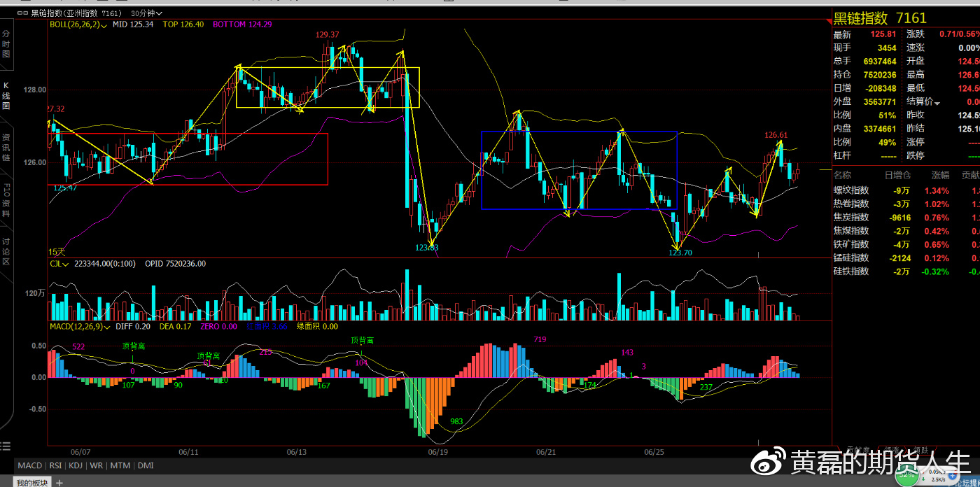Click the 外盘 value 3563771
This screenshot has height=487, width=980.
[x=880, y=101]
